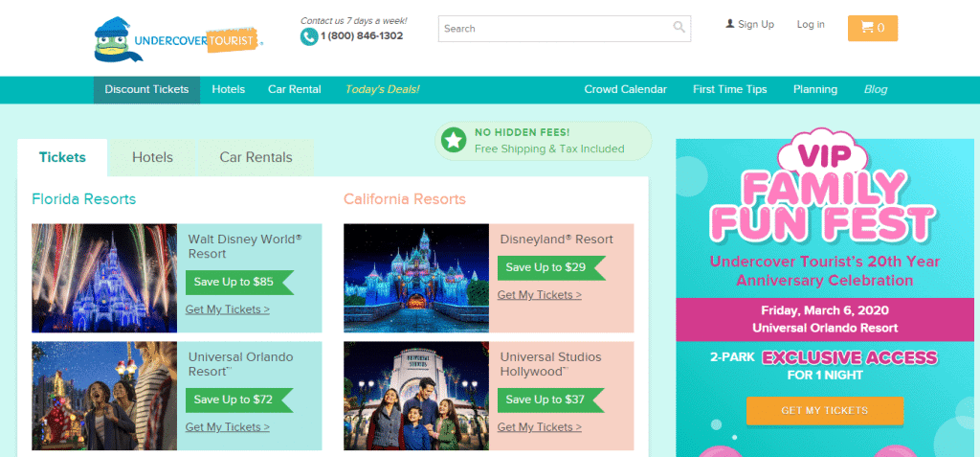The width and height of the screenshot is (980, 457).
Task: Click the Walt Disney World Resort title
Action: [245, 246]
